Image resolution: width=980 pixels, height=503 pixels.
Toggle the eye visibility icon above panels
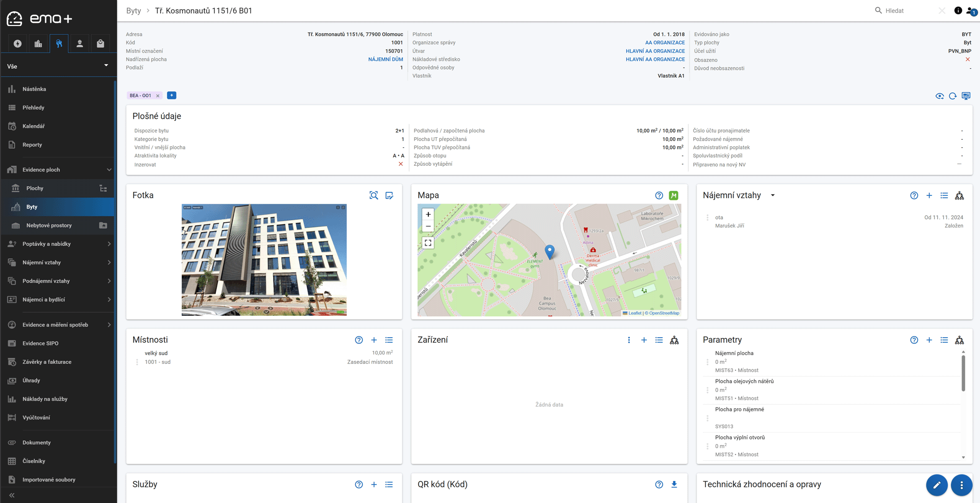[x=939, y=96]
